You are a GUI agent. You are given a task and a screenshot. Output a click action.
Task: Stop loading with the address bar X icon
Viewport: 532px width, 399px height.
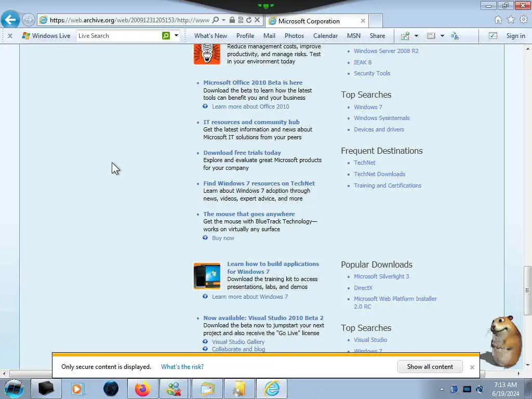(x=257, y=20)
